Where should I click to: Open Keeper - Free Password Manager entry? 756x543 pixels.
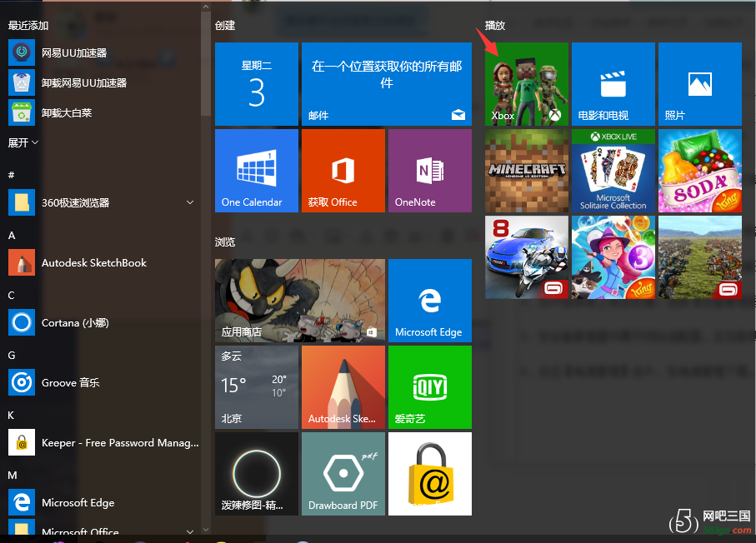(100, 442)
